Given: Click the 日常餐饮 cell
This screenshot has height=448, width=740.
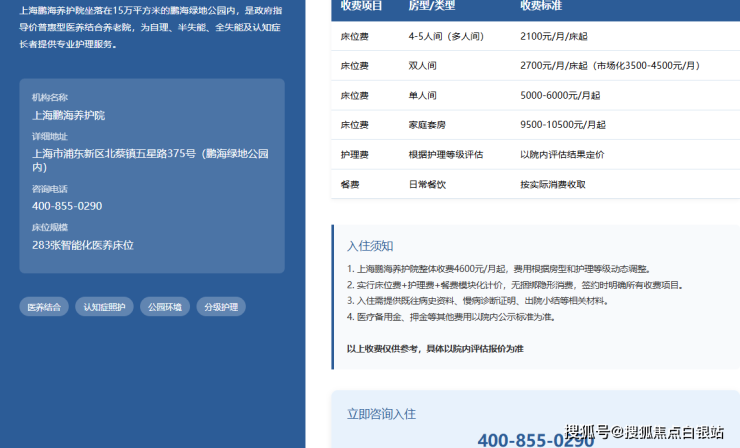Looking at the screenshot, I should coord(427,184).
